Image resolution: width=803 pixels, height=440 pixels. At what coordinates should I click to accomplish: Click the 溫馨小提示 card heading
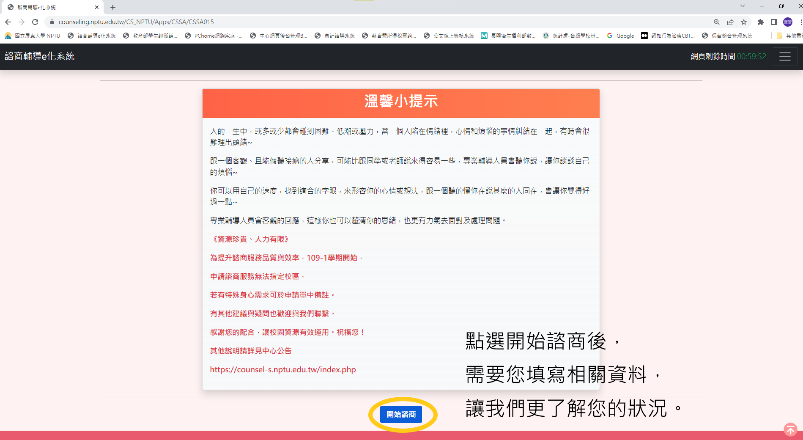(x=401, y=101)
